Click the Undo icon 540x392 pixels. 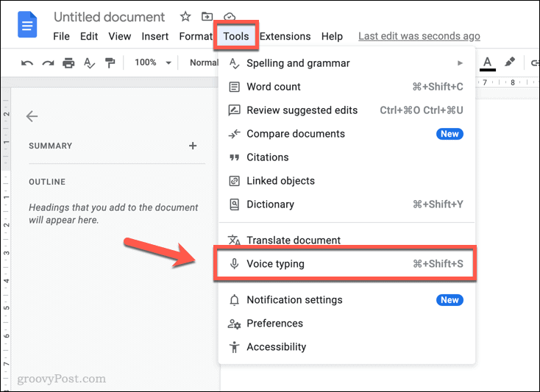point(27,63)
